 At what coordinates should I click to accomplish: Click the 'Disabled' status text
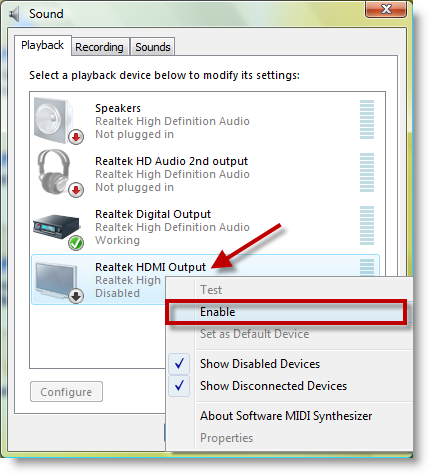(117, 293)
